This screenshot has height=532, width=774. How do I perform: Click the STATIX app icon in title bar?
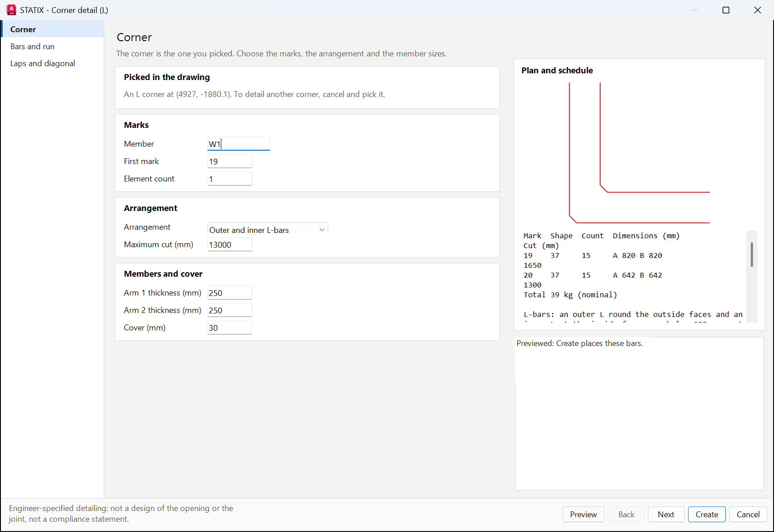(11, 10)
